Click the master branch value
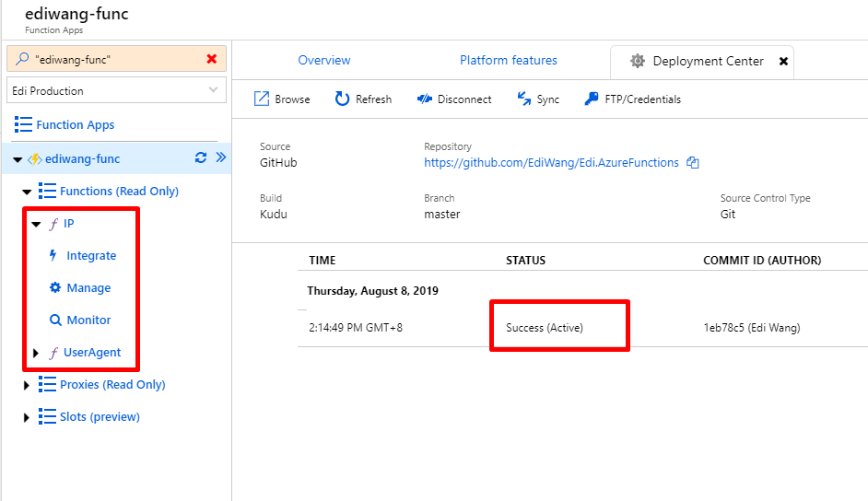Image resolution: width=868 pixels, height=501 pixels. click(x=441, y=214)
